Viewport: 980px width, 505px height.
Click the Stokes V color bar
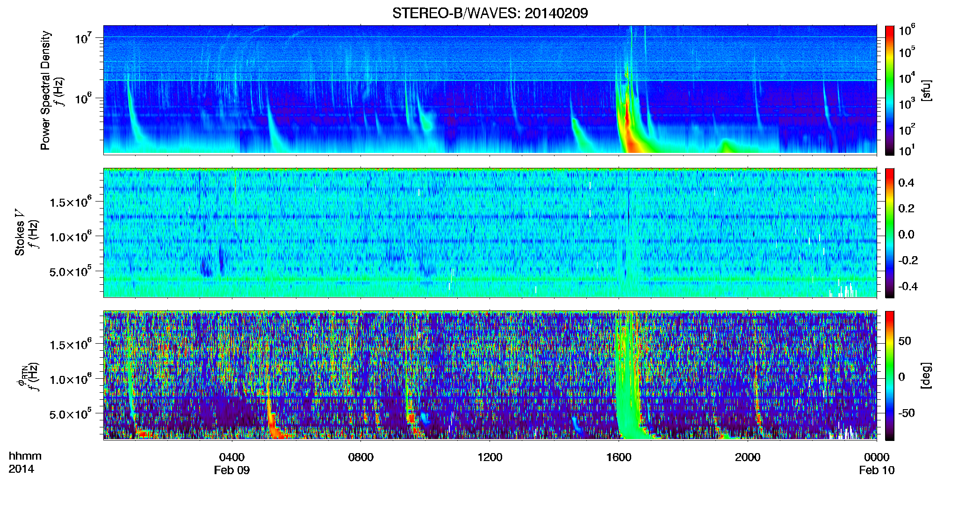click(x=890, y=233)
